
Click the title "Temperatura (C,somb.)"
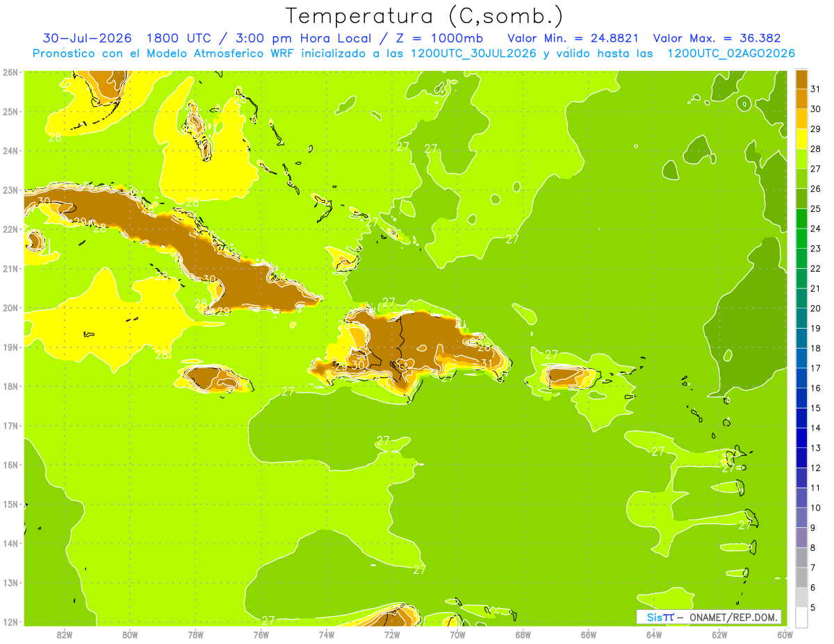click(425, 16)
